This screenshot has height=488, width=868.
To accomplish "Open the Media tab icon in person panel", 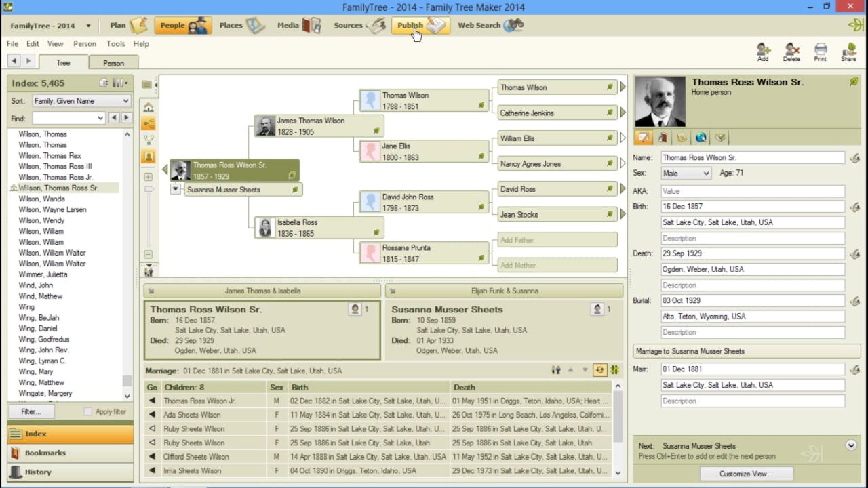I will [662, 137].
